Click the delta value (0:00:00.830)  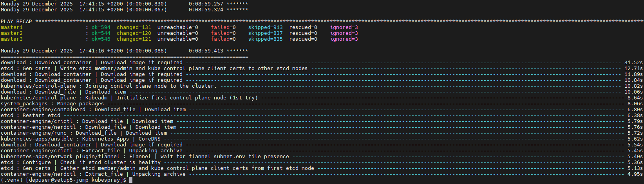[147, 4]
